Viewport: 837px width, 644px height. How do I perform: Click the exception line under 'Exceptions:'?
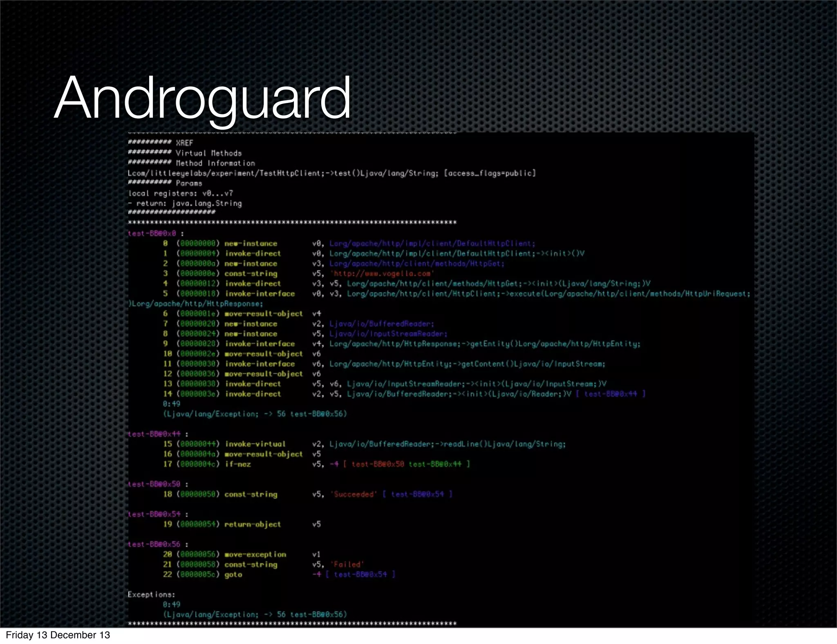[255, 614]
